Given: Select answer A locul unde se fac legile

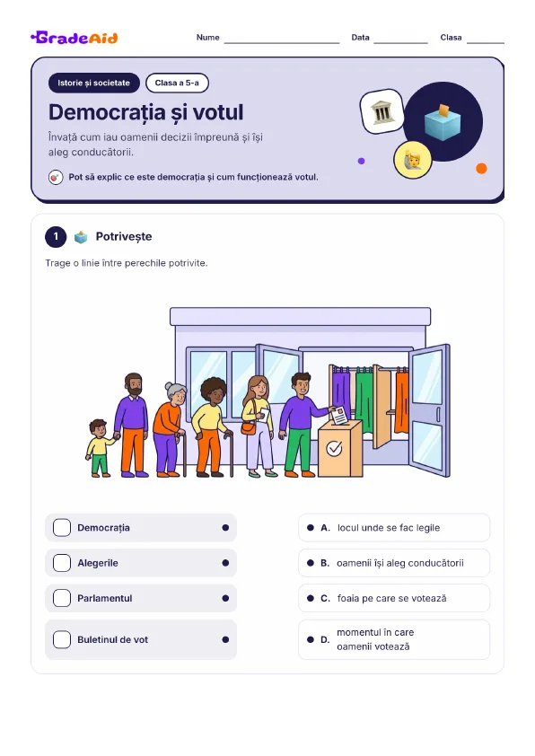Looking at the screenshot, I should (x=394, y=527).
